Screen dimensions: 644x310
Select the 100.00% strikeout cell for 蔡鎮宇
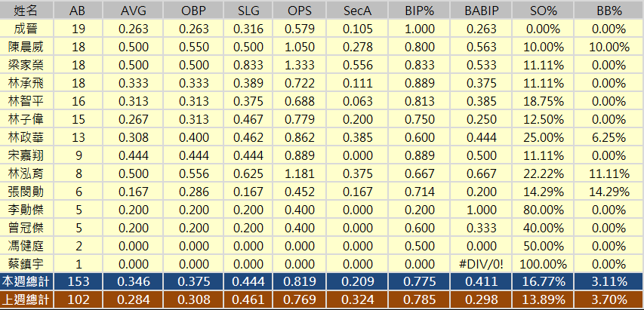click(544, 264)
